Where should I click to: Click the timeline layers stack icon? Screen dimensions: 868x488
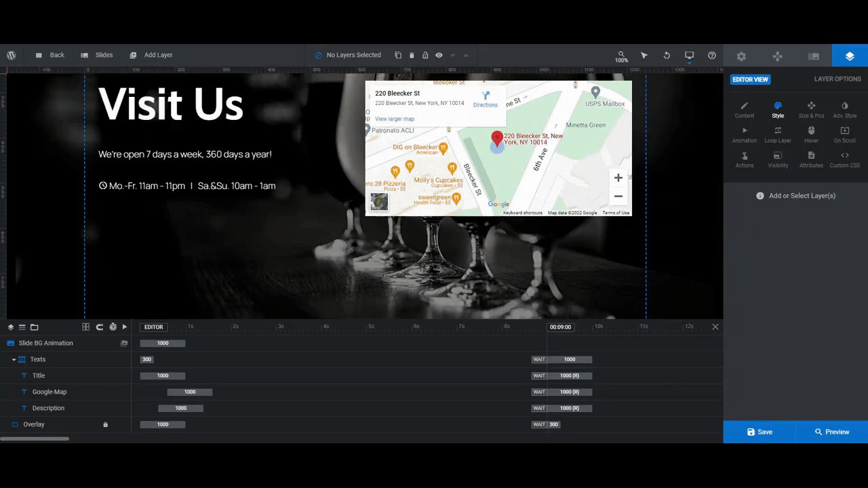(x=11, y=327)
